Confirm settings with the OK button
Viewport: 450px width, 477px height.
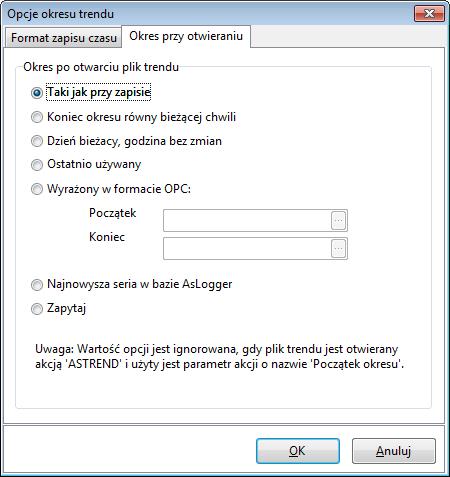(x=298, y=451)
